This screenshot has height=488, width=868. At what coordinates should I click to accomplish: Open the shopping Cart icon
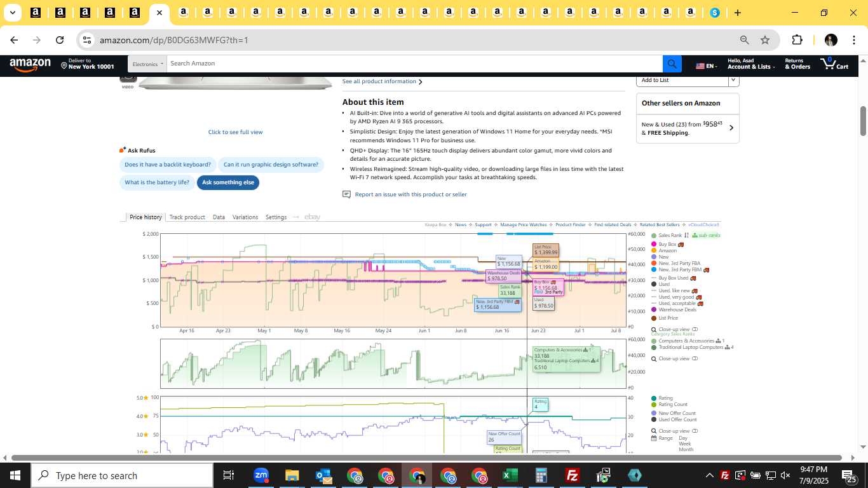pyautogui.click(x=834, y=64)
